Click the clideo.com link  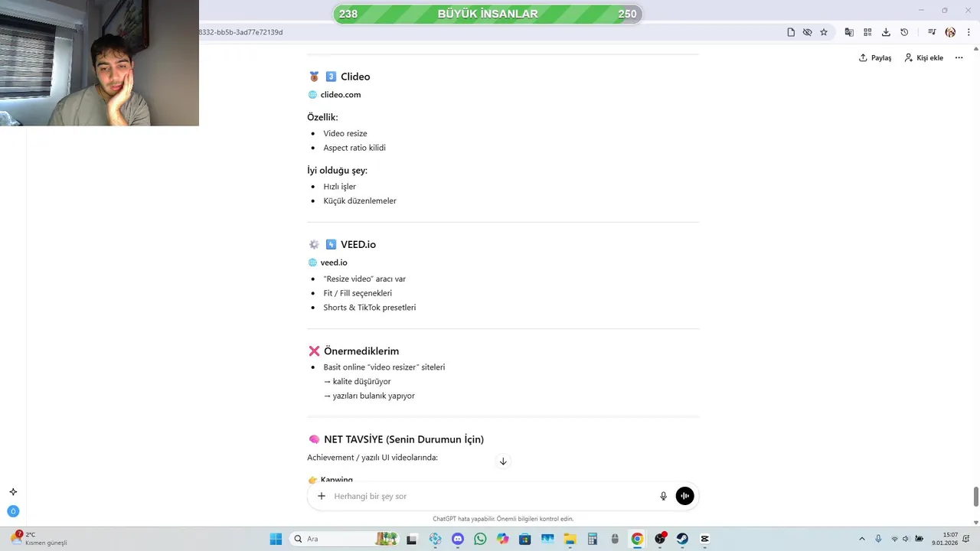coord(341,95)
